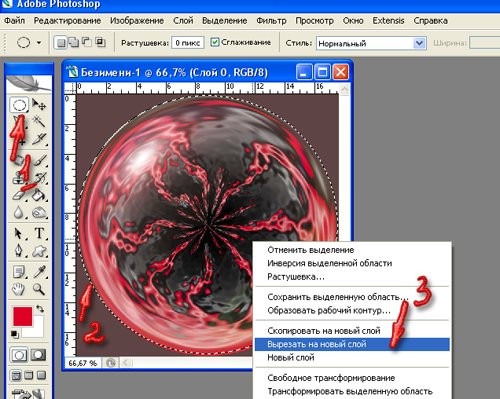Screen dimensions: 500x399
Task: Click Инверсия выделенной области entry
Action: (329, 263)
